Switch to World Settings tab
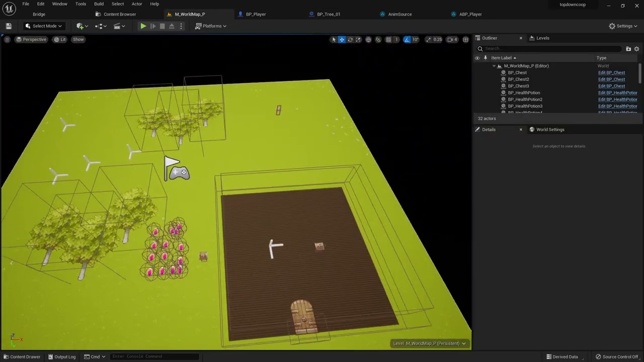 (547, 130)
